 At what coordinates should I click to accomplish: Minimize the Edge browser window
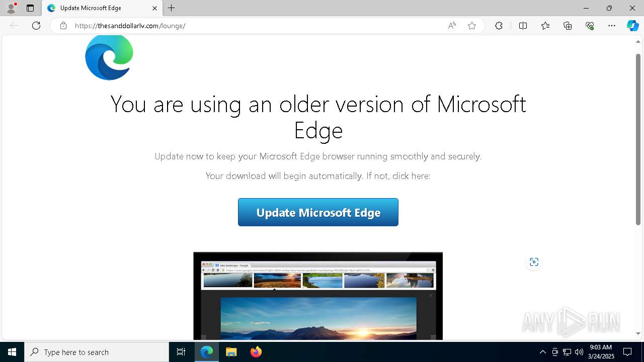(x=586, y=8)
